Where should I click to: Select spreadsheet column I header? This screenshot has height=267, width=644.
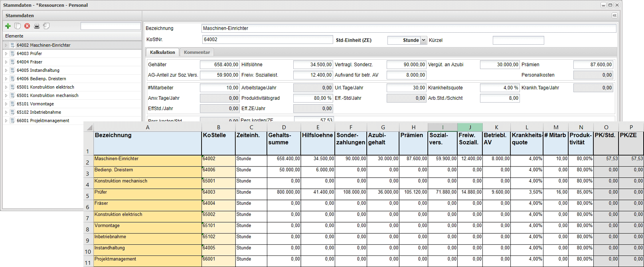443,127
